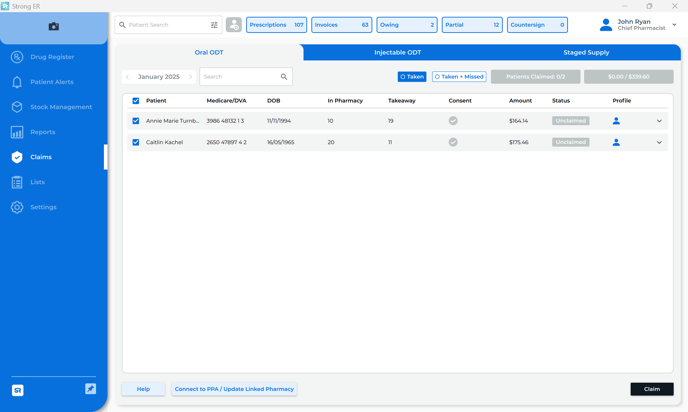
Task: Sort by the Takeaway column header
Action: [401, 101]
